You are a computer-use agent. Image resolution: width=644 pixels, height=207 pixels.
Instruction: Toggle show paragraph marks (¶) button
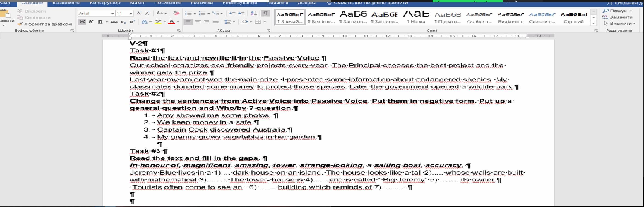coord(265,13)
